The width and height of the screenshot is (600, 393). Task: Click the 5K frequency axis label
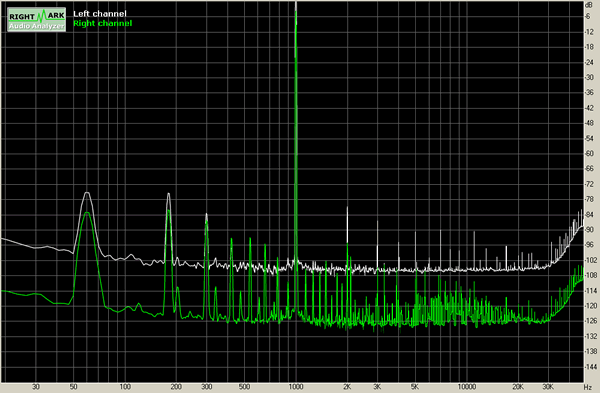tap(415, 387)
